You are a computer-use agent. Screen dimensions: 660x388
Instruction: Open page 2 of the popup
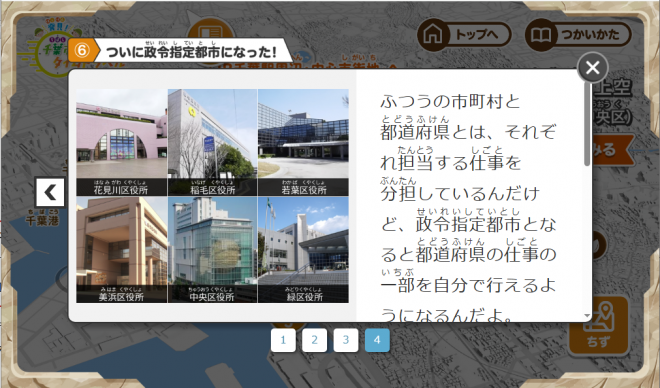(314, 340)
